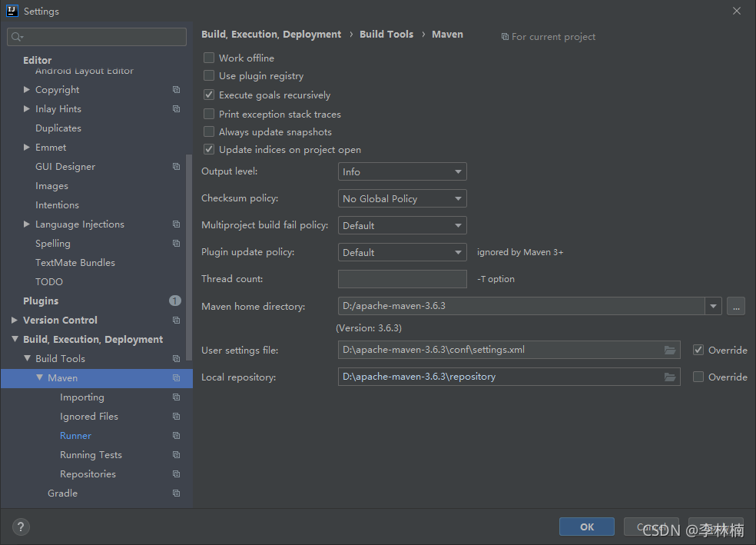Click project-level icon beside Gradle
This screenshot has width=756, height=545.
pos(177,493)
